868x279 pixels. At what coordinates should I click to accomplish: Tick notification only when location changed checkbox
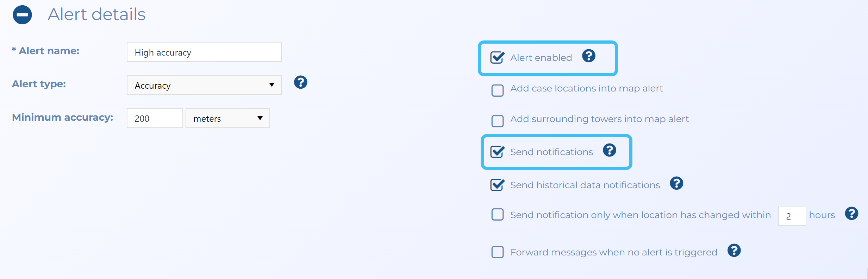tap(497, 215)
